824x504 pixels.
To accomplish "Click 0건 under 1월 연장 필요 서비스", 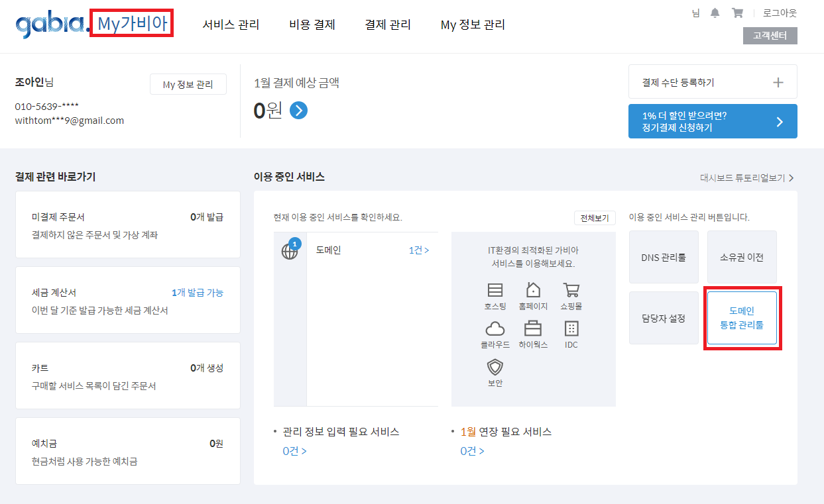I will [x=472, y=451].
